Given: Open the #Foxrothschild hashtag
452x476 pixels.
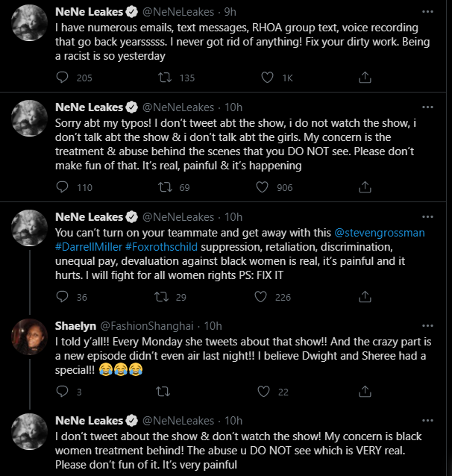Looking at the screenshot, I should pyautogui.click(x=161, y=247).
